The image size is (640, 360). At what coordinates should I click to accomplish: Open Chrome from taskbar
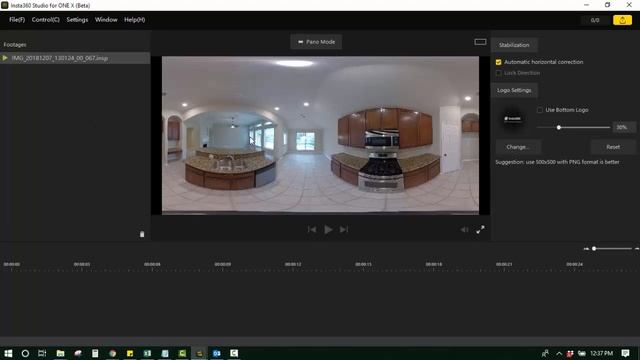coord(113,353)
